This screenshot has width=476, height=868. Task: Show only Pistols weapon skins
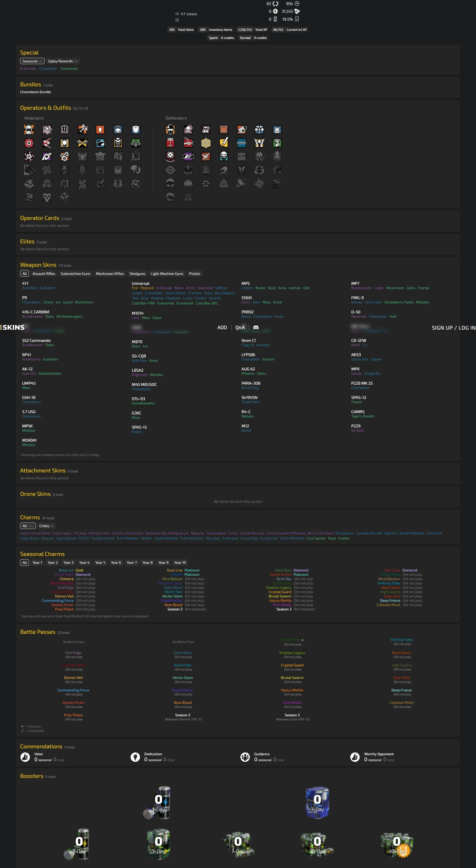click(x=194, y=274)
